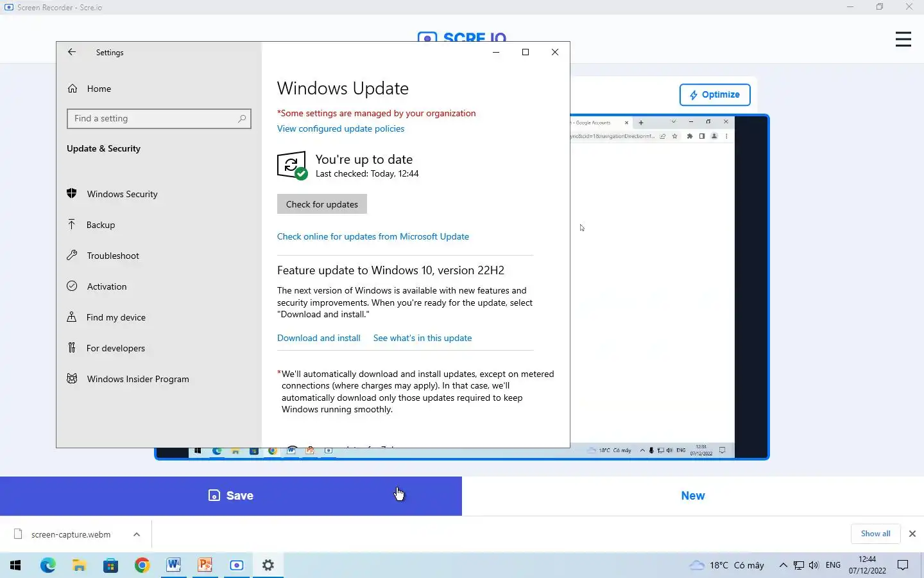Screen dimensions: 924x578
Task: Click the Windows Security shield icon
Action: (x=72, y=193)
